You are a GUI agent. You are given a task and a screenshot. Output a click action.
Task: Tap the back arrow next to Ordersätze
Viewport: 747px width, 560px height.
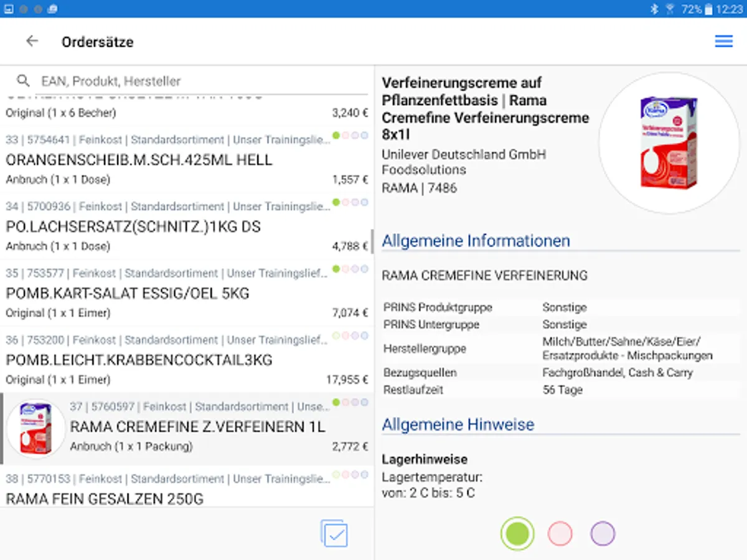(32, 41)
